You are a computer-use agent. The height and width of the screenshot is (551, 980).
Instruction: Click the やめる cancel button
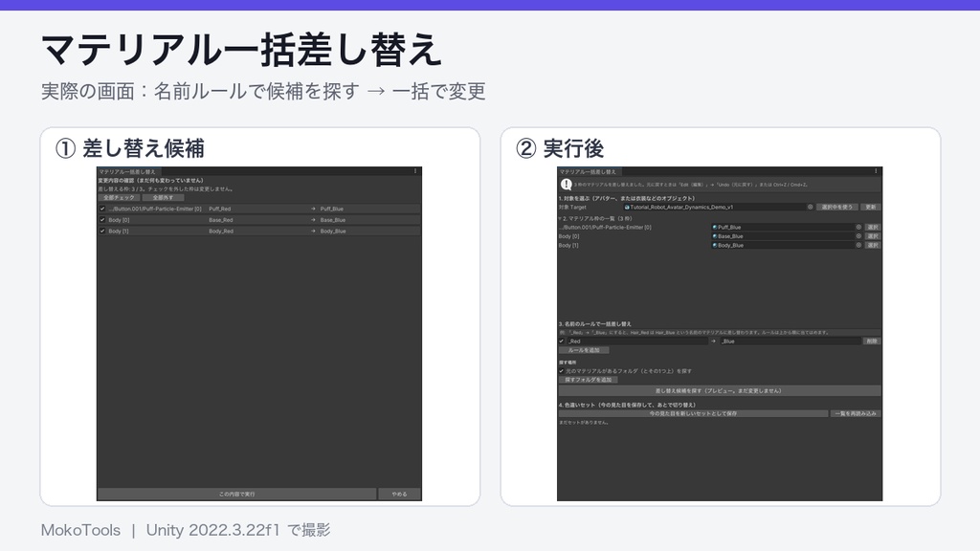[x=399, y=495]
